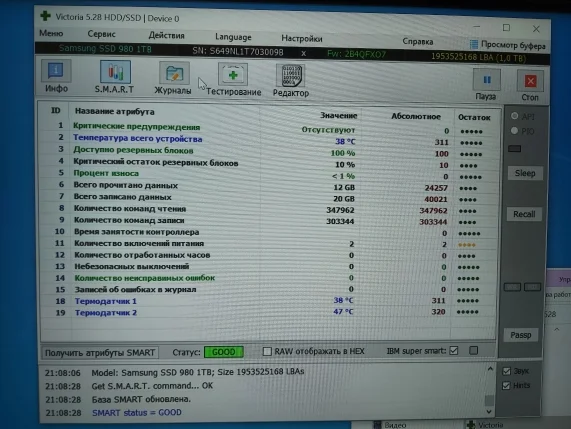571x429 pixels.
Task: Open Просмотр буфера buffer viewer
Action: 508,45
